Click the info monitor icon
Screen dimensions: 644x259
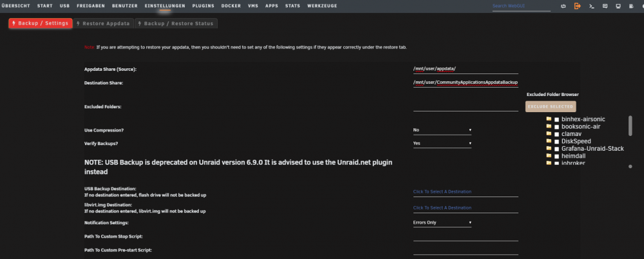pyautogui.click(x=618, y=6)
